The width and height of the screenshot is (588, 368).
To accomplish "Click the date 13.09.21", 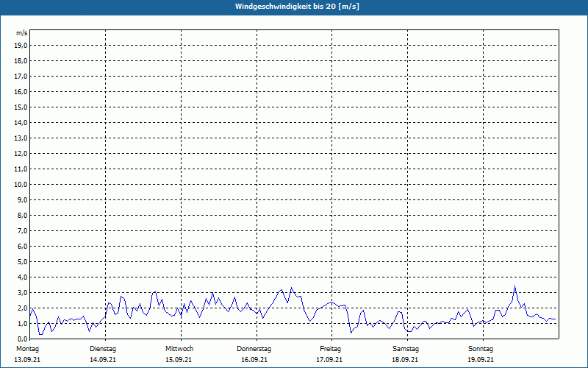I will tap(27, 360).
